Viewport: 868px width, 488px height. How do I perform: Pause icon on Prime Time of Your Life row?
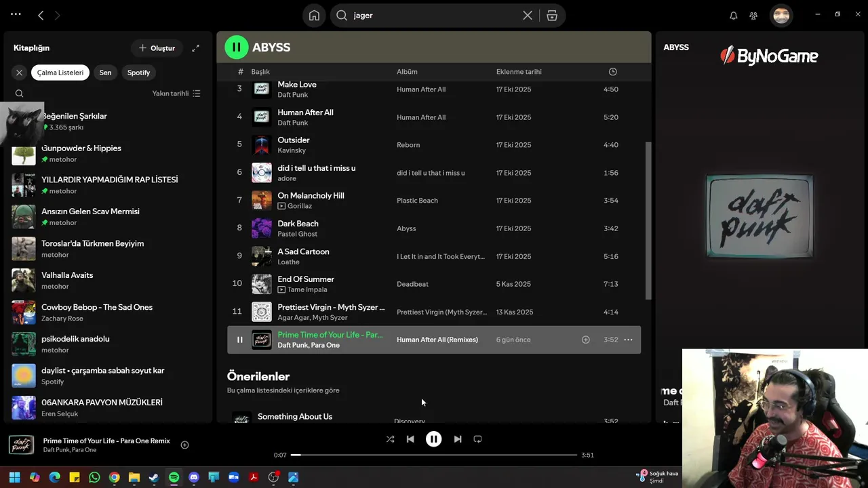239,340
